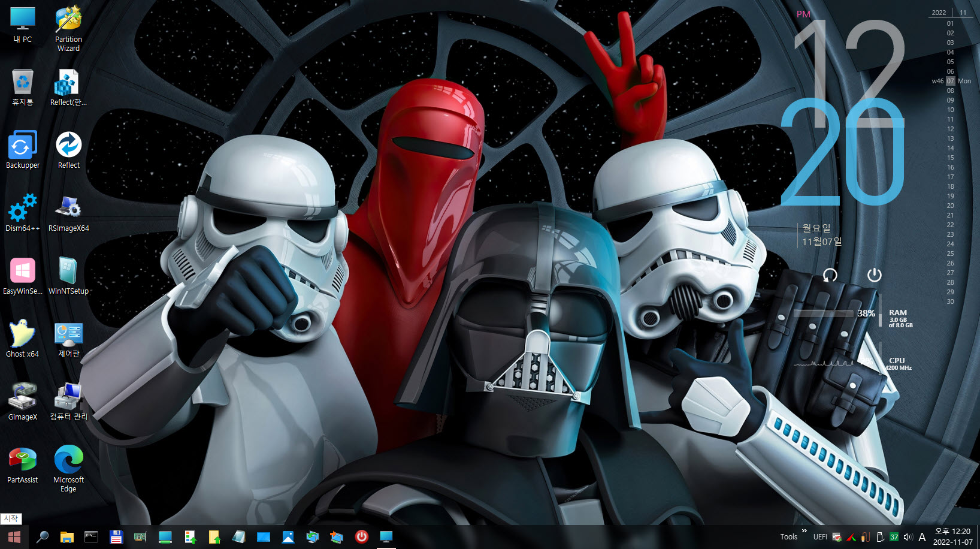Screen dimensions: 980x549
Task: Click the CPU 4200 MHz usage graph
Action: tap(824, 362)
